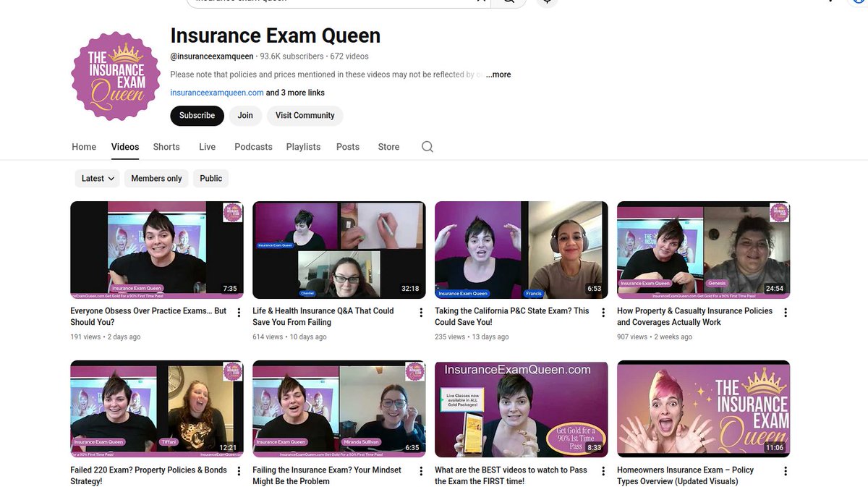Open more options for 'Failed 220 Exam' video
Image resolution: width=868 pixels, height=487 pixels.
tap(239, 472)
